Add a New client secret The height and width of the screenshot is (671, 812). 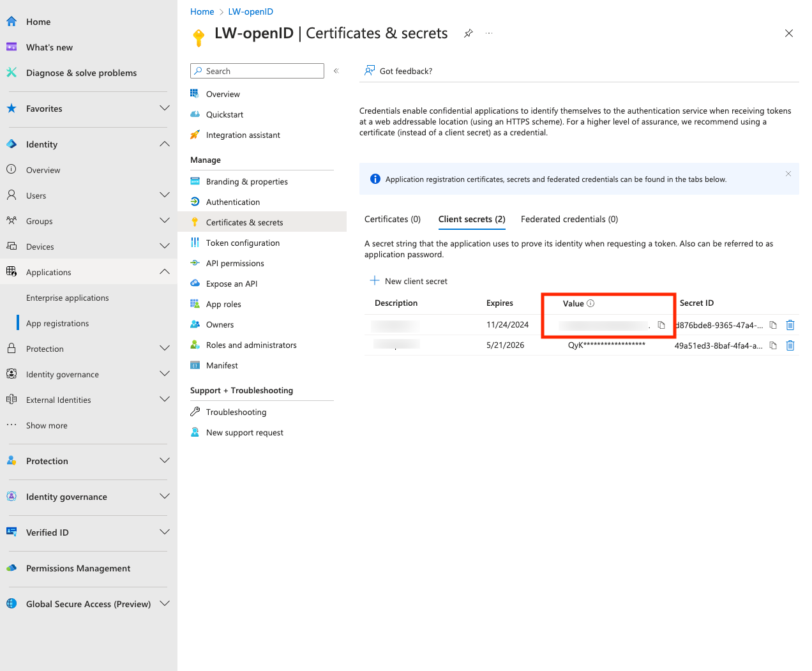[409, 281]
